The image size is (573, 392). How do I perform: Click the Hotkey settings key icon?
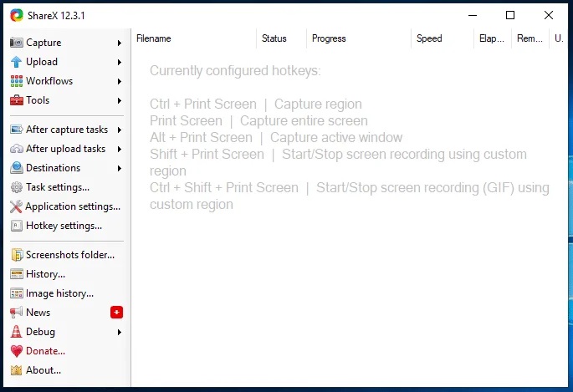[x=17, y=226]
